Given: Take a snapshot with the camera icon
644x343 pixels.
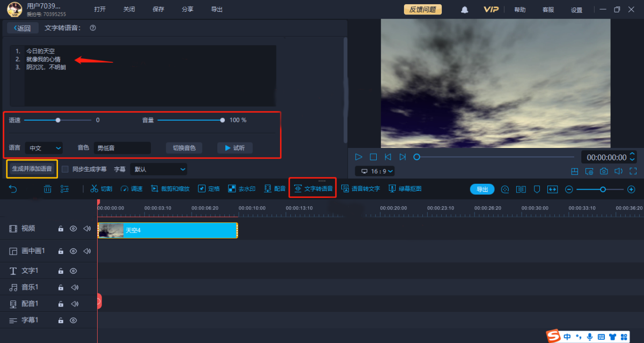Looking at the screenshot, I should pyautogui.click(x=604, y=171).
